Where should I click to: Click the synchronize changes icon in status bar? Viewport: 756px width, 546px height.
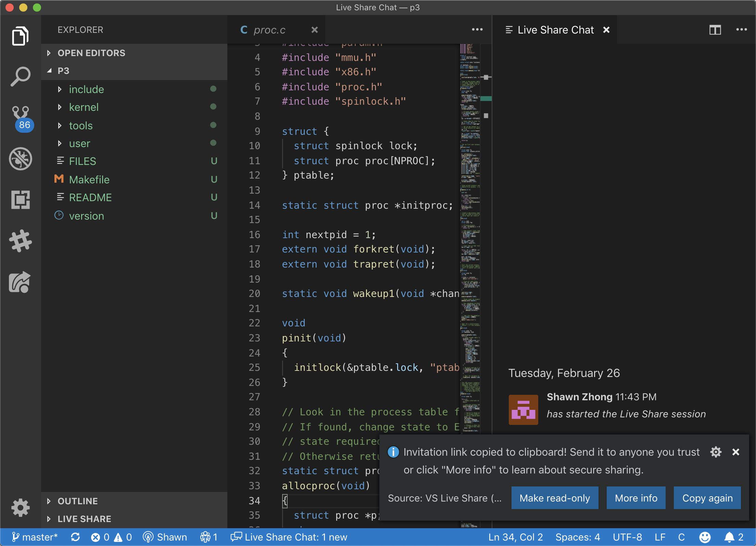click(75, 537)
